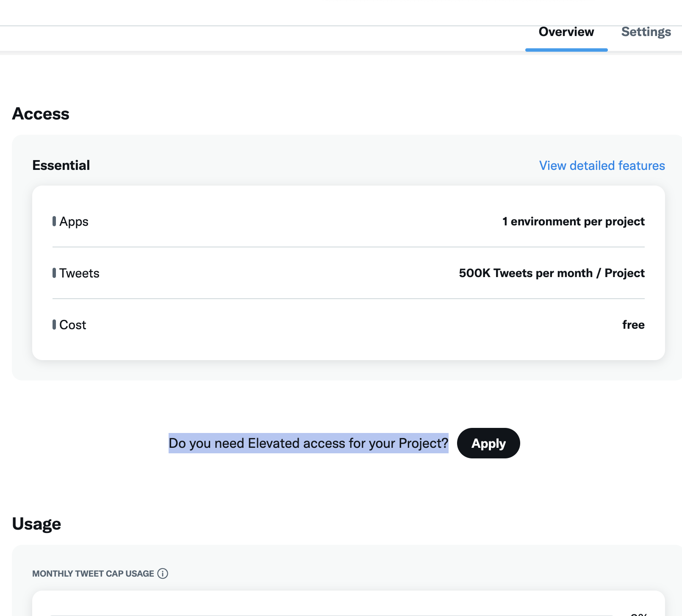682x616 pixels.
Task: Click the bullet marker before Tweets
Action: click(x=54, y=273)
